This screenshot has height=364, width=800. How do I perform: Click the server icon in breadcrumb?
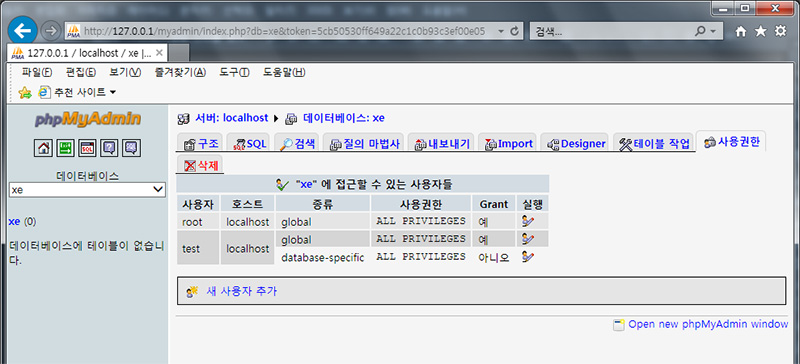coord(184,118)
